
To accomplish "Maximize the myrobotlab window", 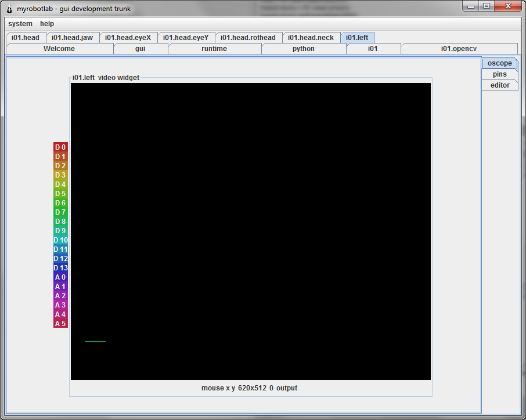I will pyautogui.click(x=486, y=6).
